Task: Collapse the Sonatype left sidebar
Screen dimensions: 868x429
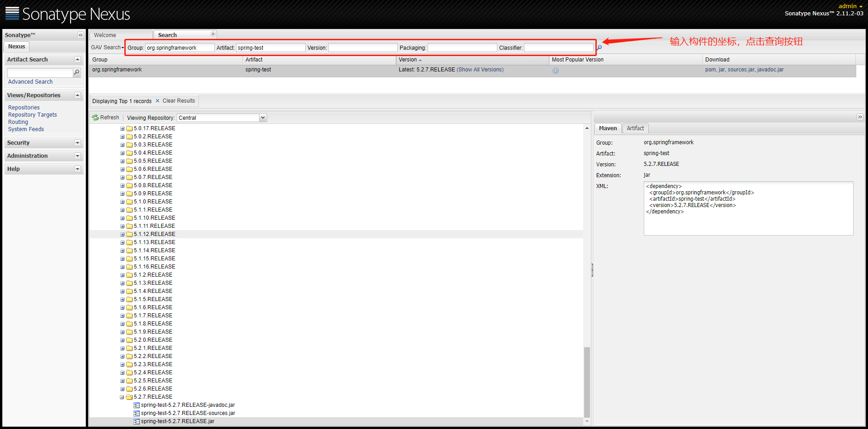Action: tap(80, 35)
